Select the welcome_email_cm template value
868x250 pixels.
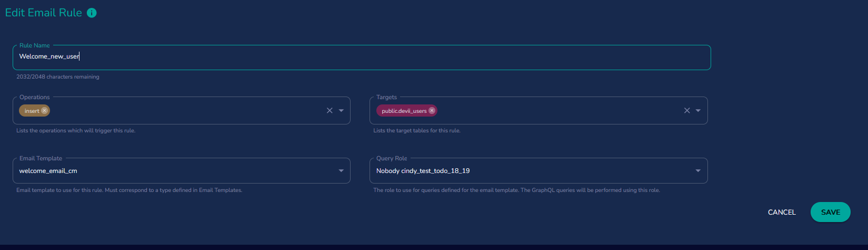click(x=48, y=171)
